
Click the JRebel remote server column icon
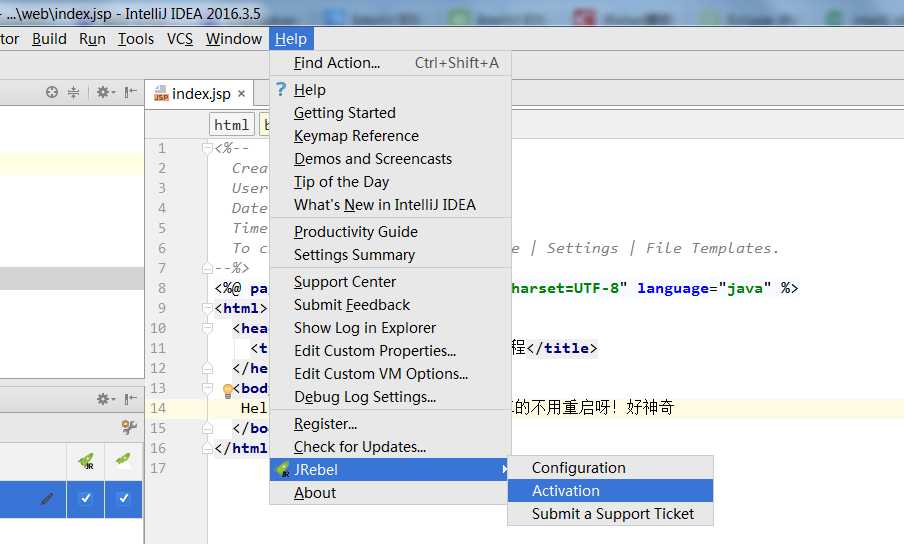(x=123, y=459)
